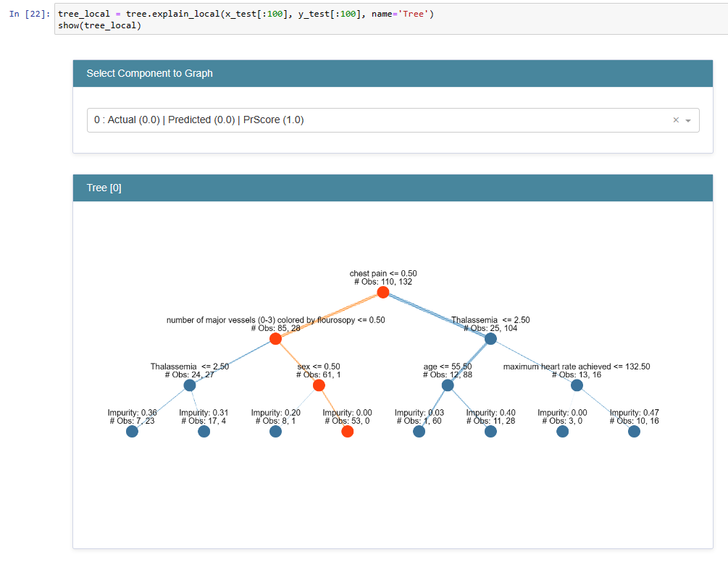Click the leaf node showing Impurity 0.47

tap(634, 432)
